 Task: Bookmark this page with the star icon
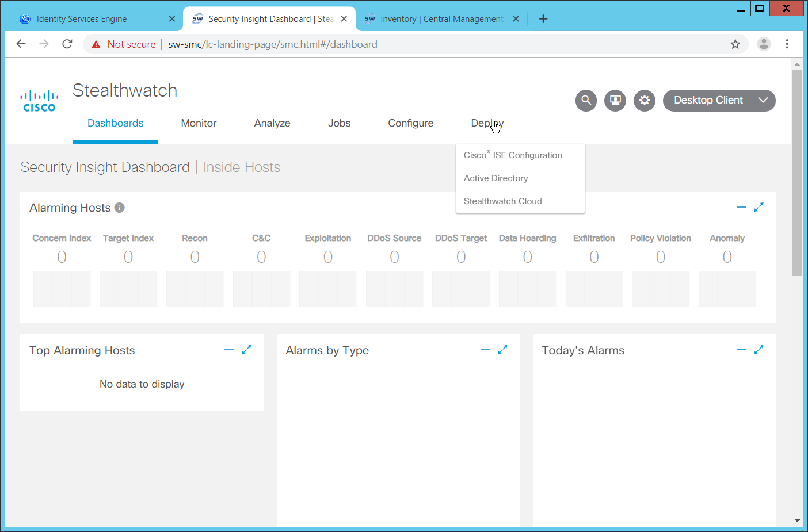735,44
